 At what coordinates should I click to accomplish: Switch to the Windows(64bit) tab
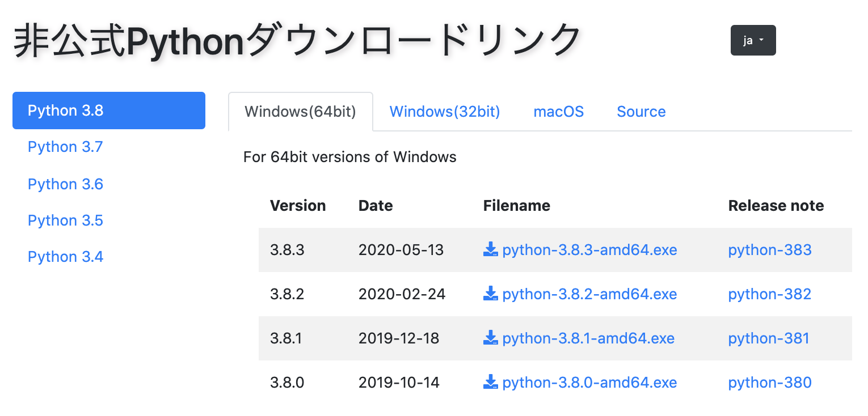(300, 111)
